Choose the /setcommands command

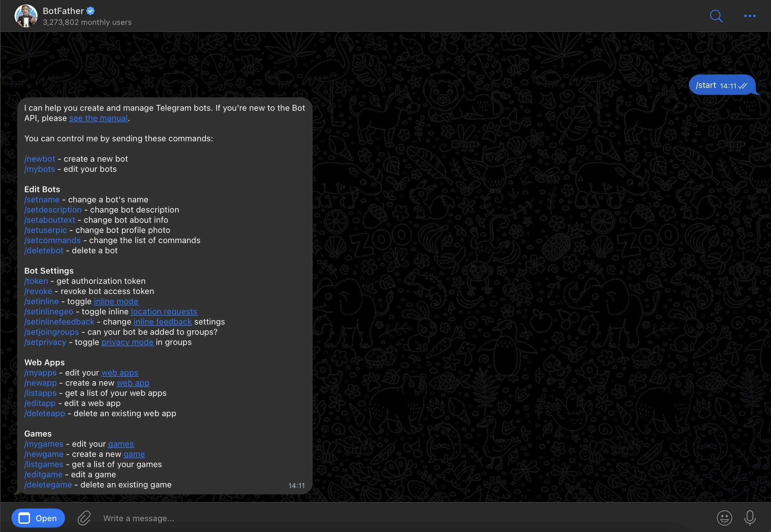(x=52, y=240)
